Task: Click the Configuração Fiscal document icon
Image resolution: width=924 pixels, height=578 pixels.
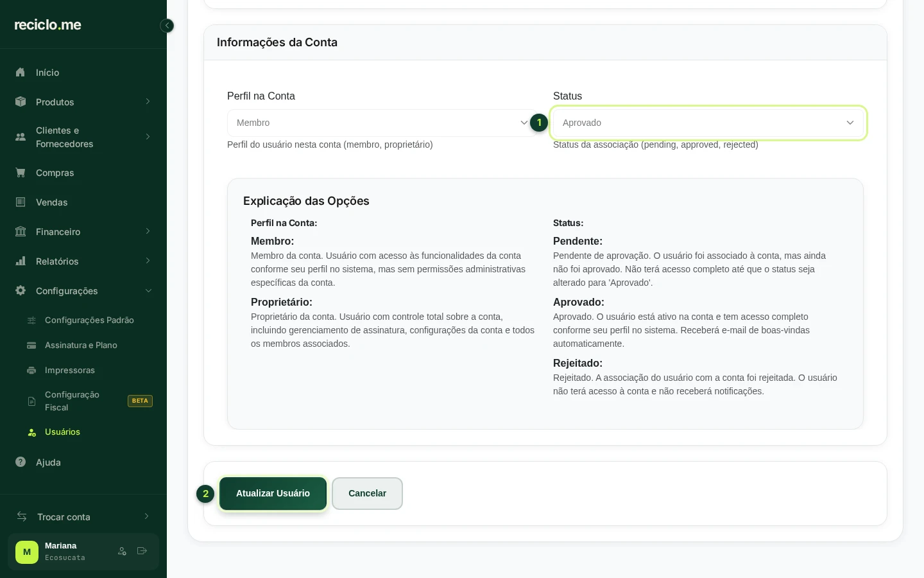Action: 31,401
